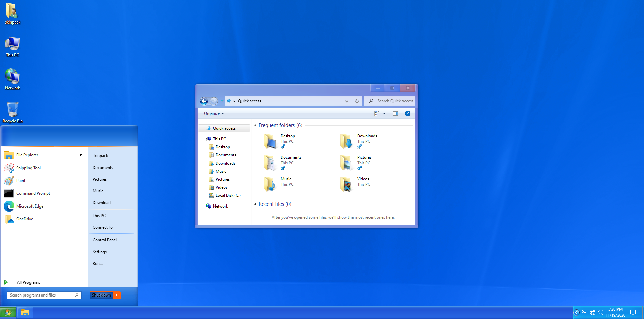The image size is (644, 319).
Task: Launch Snipping Tool from Start menu
Action: 29,168
